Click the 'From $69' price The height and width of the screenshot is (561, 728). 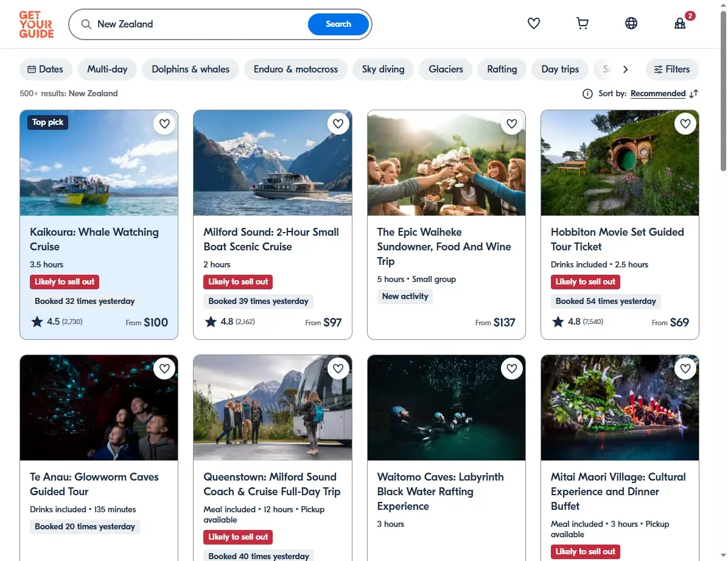[670, 322]
